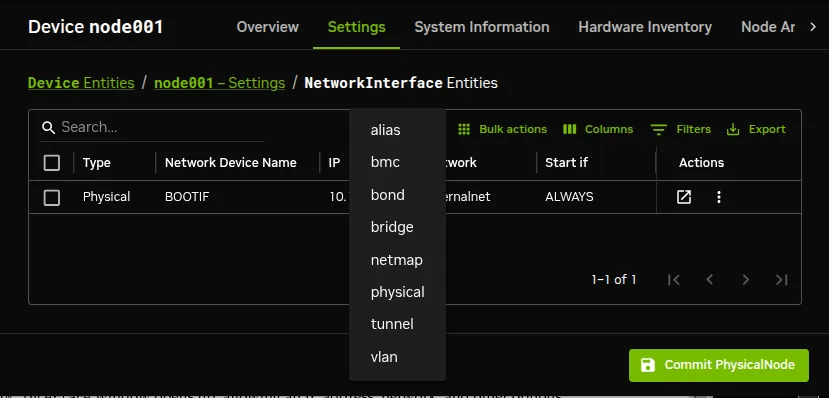Viewport: 829px width, 398px height.
Task: Follow the Device Entities breadcrumb link
Action: coord(81,83)
